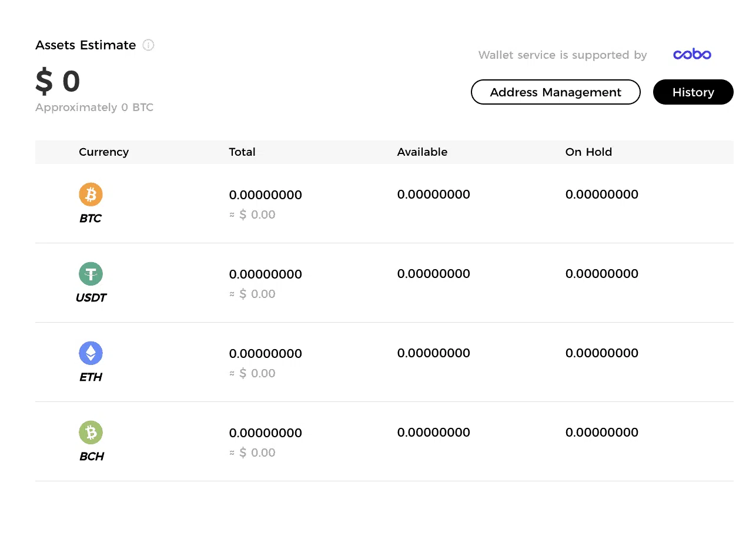Click the Cobo logo
756x536 pixels.
692,55
